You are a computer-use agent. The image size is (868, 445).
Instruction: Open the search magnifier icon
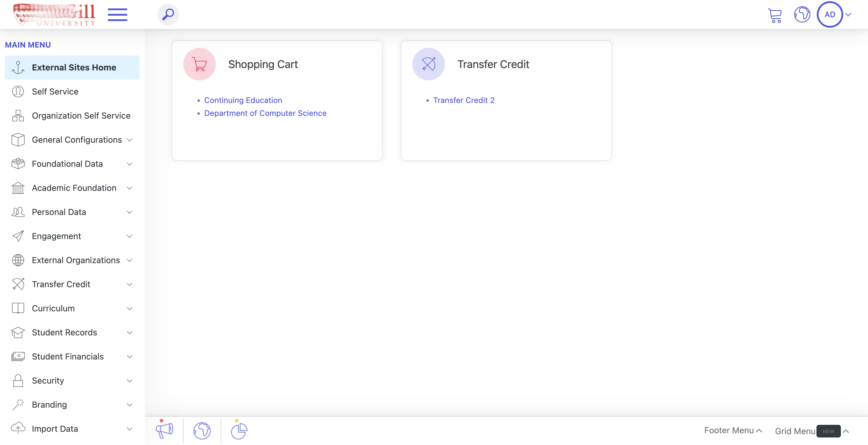click(168, 14)
